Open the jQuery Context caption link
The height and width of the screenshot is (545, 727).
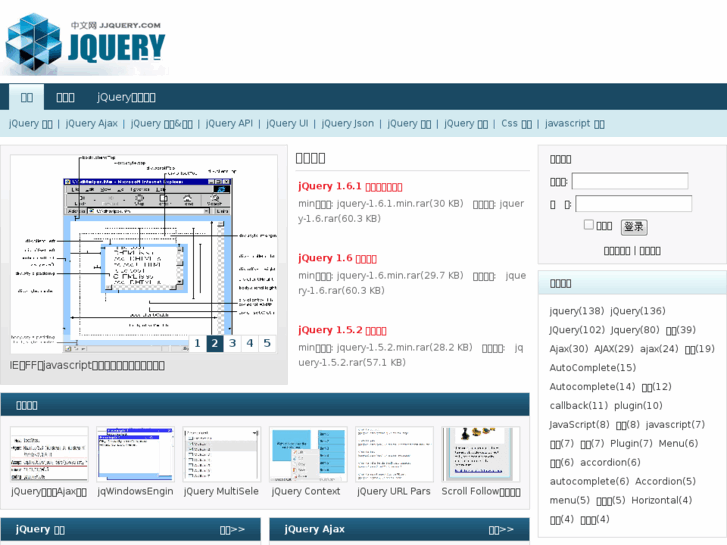point(306,491)
